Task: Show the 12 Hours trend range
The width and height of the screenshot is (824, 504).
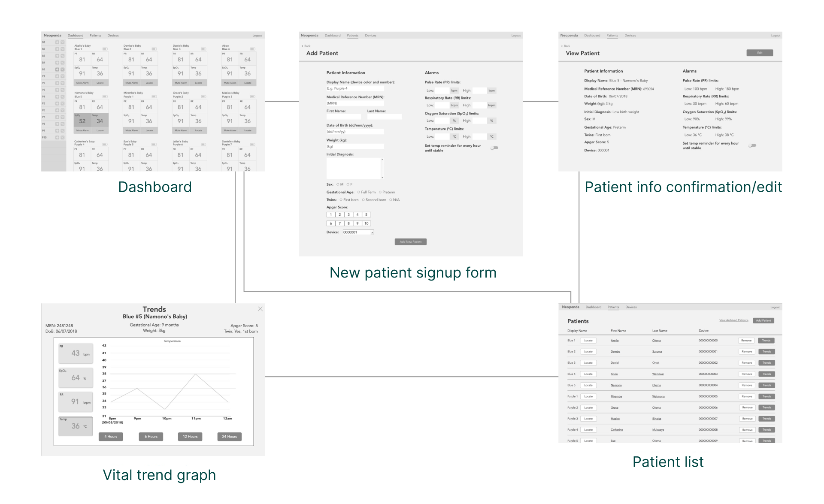Action: [190, 437]
